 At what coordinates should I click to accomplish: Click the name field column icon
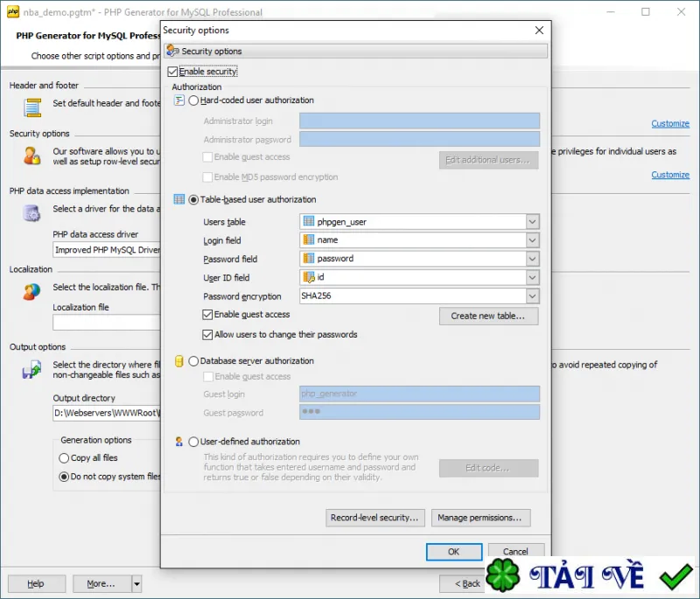[309, 240]
